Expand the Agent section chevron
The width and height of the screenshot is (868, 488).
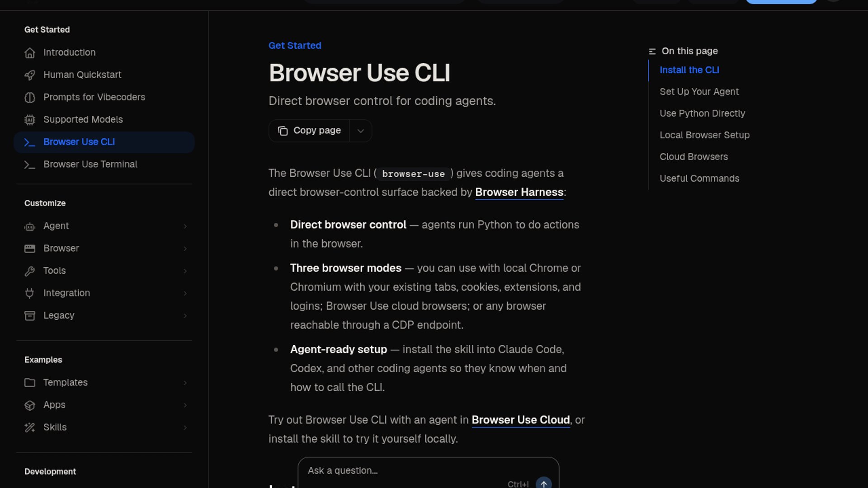coord(185,226)
